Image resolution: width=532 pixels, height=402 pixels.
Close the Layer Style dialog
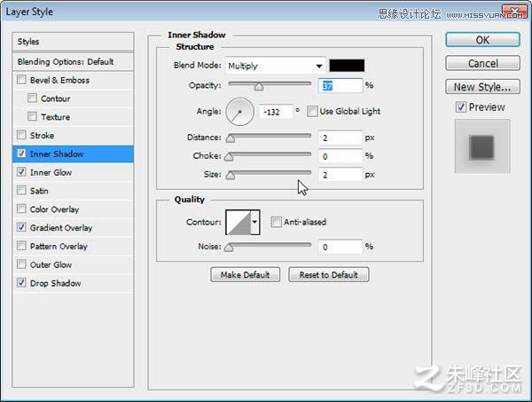[514, 12]
